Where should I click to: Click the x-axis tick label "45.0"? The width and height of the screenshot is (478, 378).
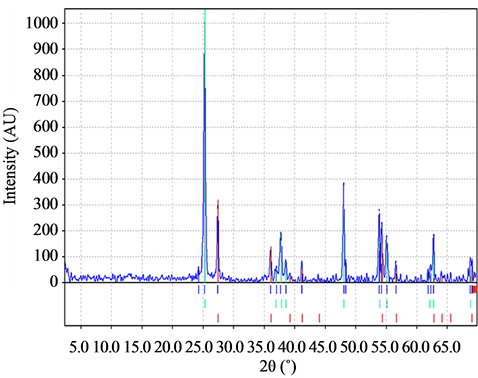[x=322, y=347]
